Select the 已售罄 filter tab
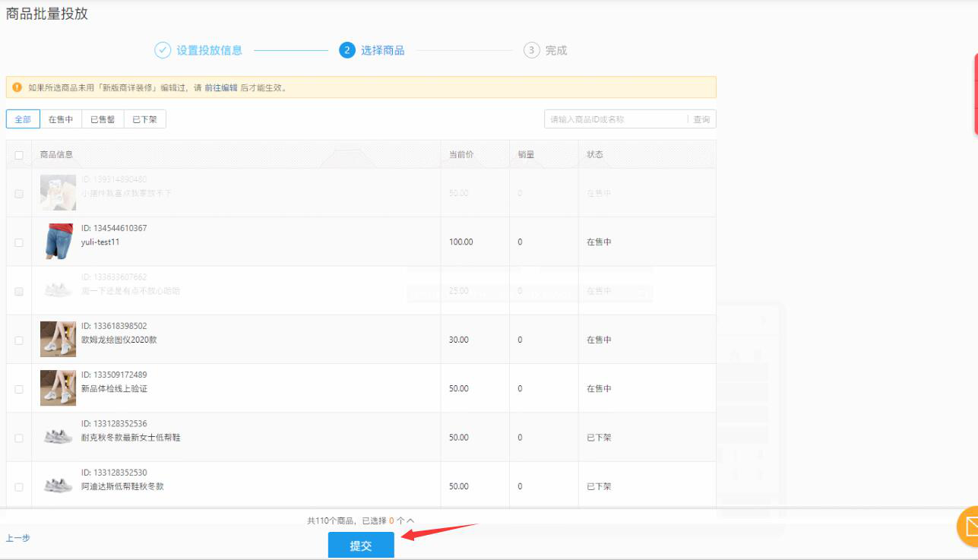 coord(103,119)
